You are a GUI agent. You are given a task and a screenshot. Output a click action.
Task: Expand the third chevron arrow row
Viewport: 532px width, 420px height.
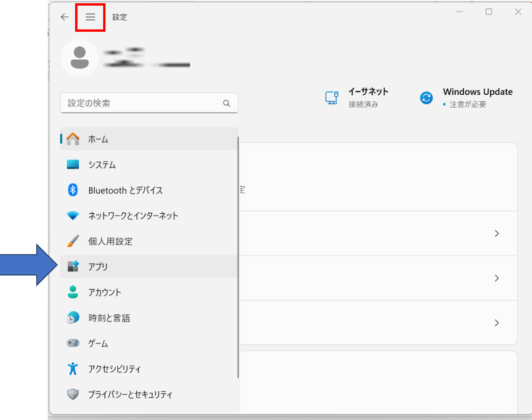click(497, 323)
